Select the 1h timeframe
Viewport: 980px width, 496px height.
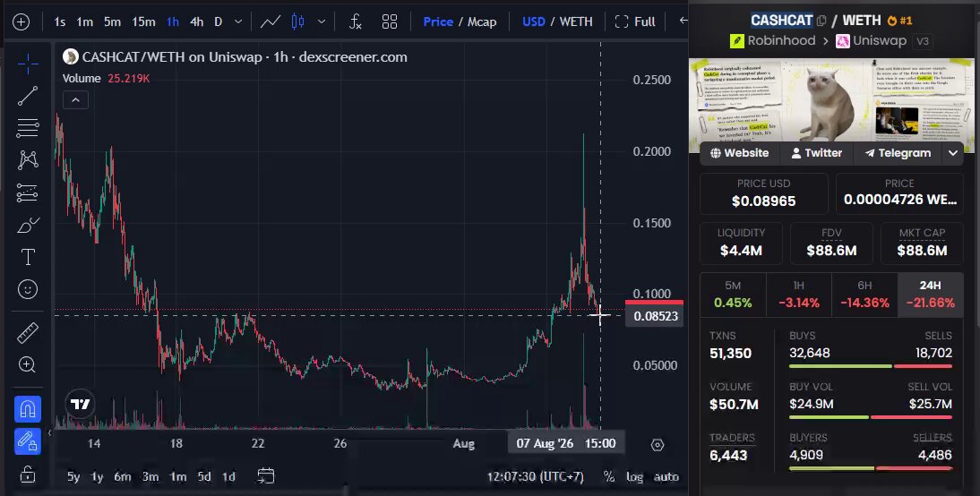[173, 21]
